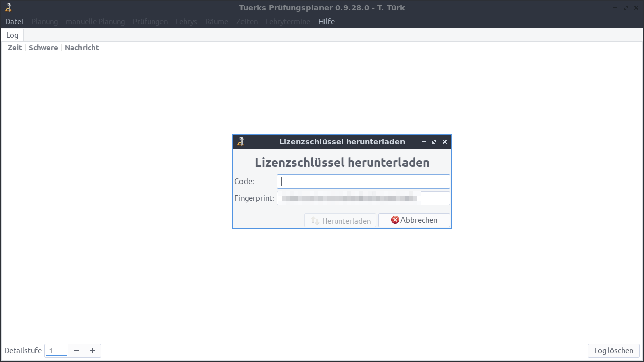Select the Log tab
Viewport: 644px width, 362px height.
point(12,35)
